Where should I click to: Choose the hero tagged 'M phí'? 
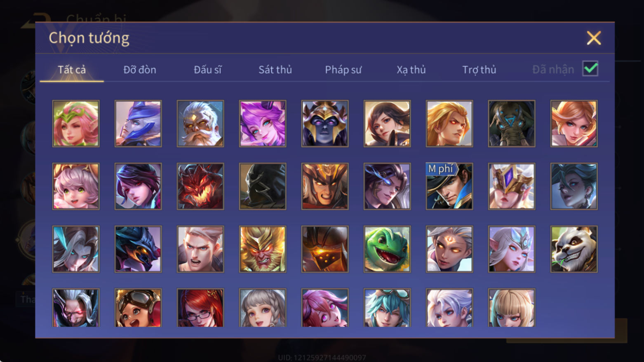pos(449,186)
